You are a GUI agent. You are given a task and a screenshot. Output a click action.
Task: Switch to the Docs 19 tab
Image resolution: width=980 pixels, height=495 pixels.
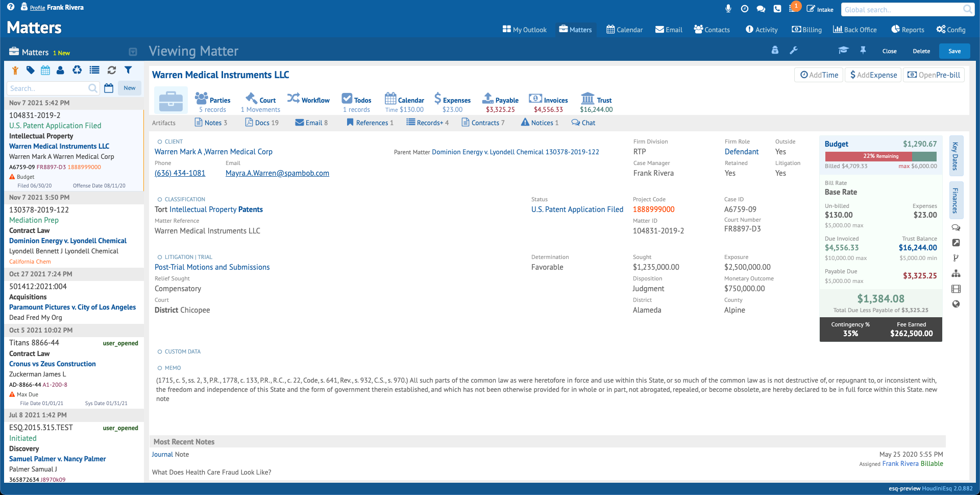coord(262,123)
